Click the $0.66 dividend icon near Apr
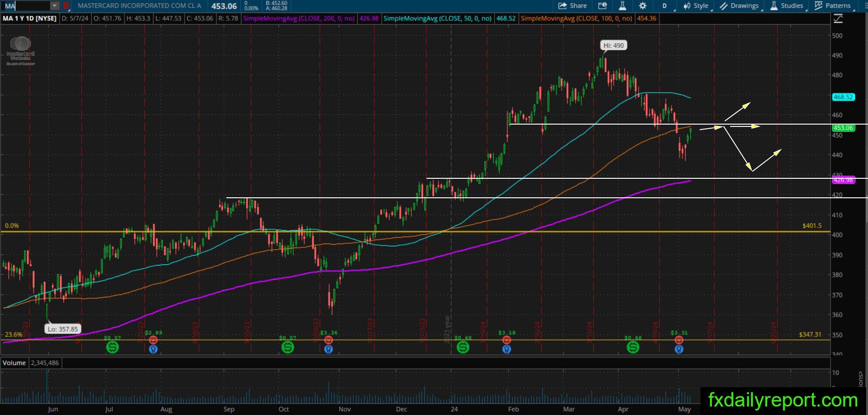Screen dimensions: 868x415 (633, 346)
